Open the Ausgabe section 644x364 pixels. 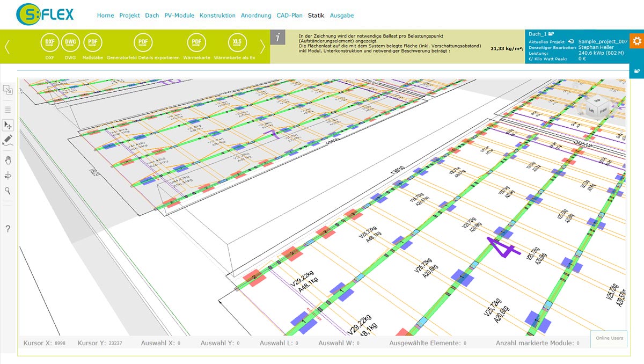pos(342,16)
